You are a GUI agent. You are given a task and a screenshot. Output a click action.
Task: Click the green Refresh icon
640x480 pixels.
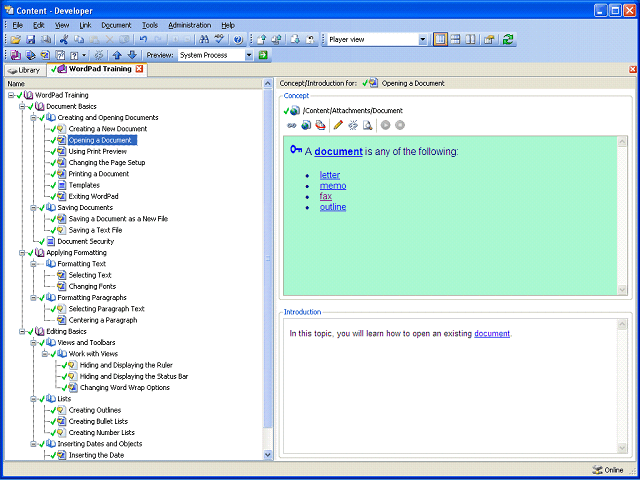[508, 40]
